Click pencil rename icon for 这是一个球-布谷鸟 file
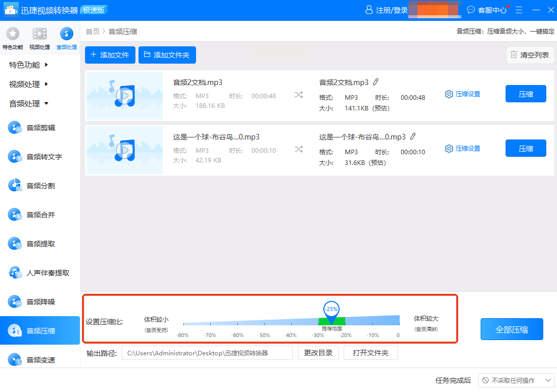557x392 pixels. point(413,136)
